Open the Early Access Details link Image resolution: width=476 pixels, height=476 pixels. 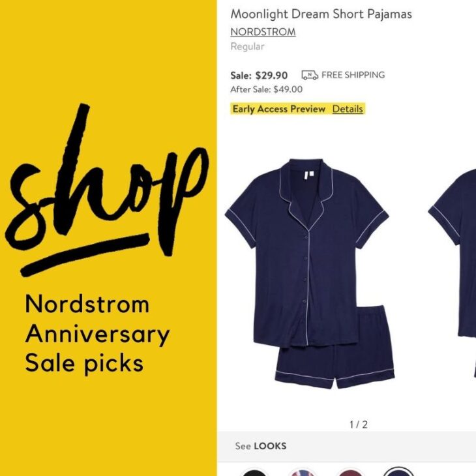point(348,109)
